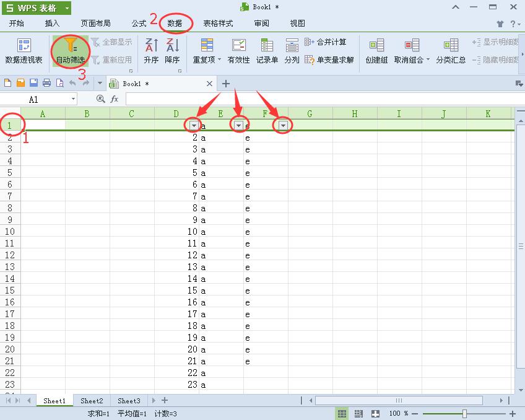
Task: Click the print icon in quick toolbar
Action: 47,83
